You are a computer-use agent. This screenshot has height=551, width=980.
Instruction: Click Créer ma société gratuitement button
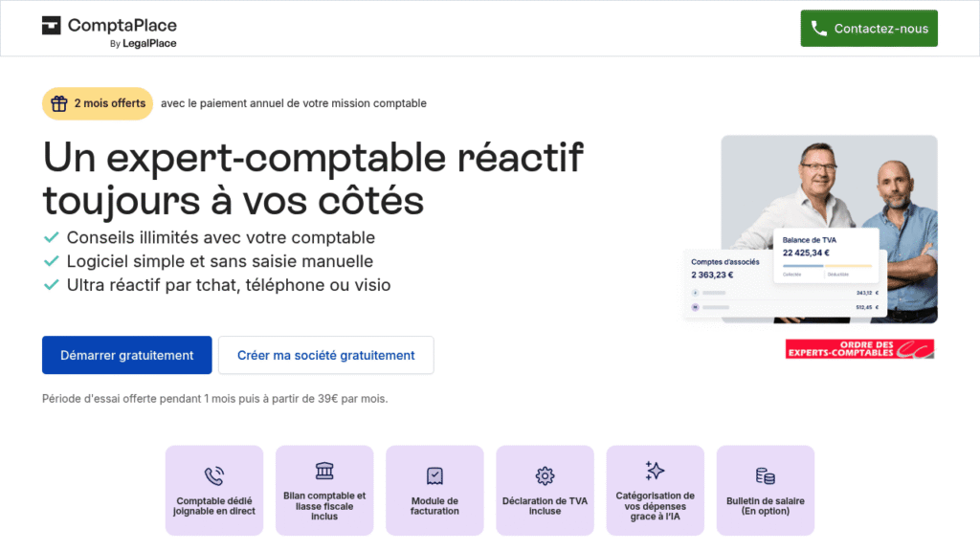[325, 355]
